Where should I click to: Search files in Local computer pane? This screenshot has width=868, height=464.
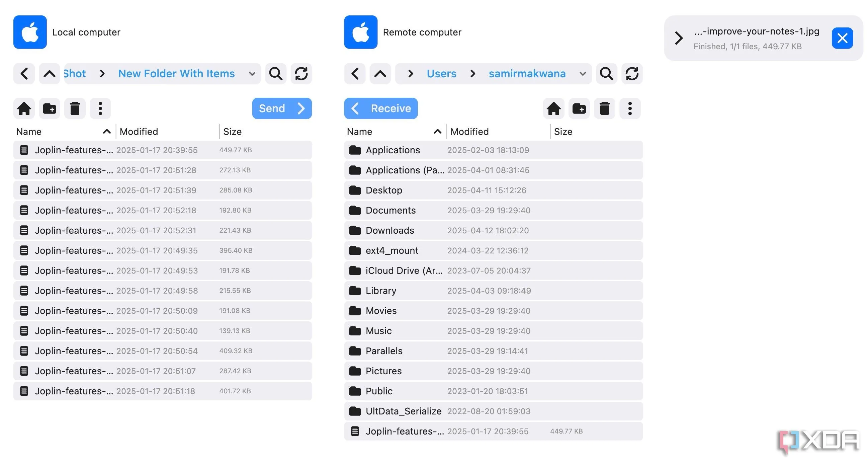(x=276, y=74)
